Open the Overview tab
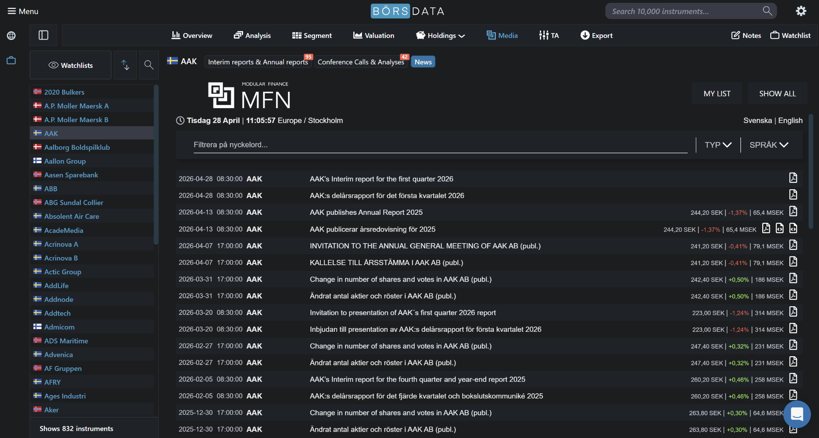 point(192,35)
